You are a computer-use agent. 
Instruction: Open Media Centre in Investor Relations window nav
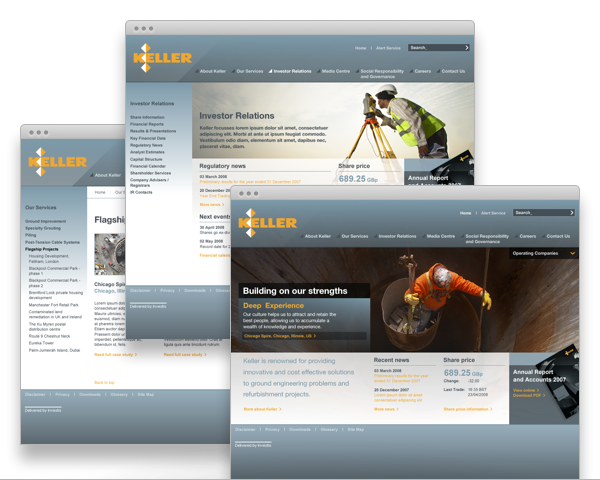tap(336, 71)
